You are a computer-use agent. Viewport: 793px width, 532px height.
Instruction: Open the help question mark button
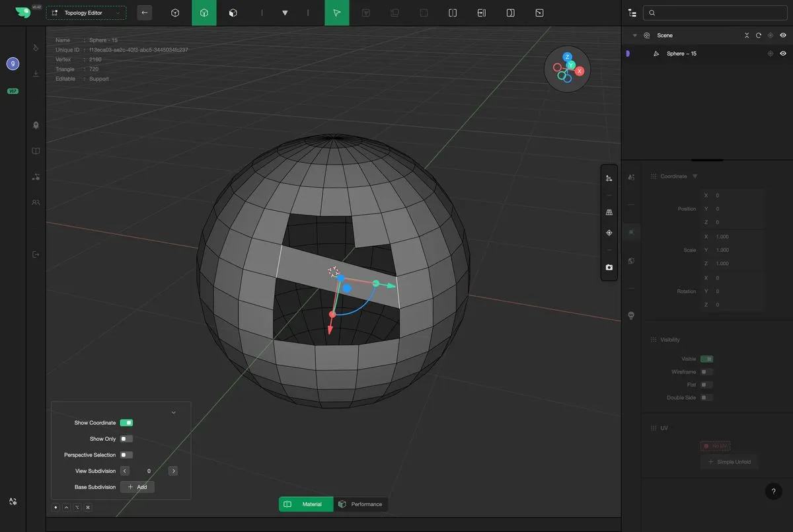tap(773, 492)
